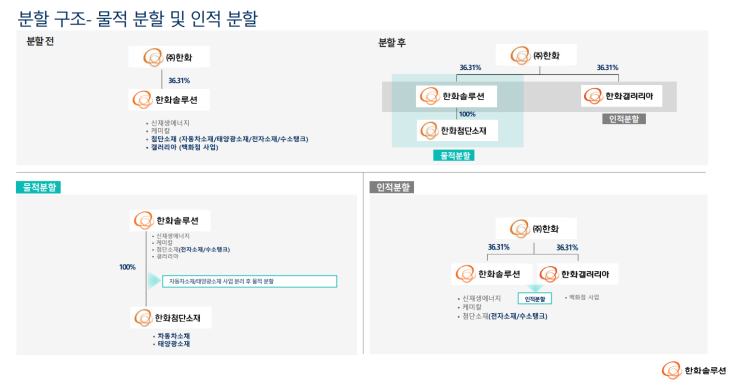The image size is (743, 385).
Task: Click the 한화갤러리아 logo in the lower 인적분할 section
Action: (x=578, y=274)
